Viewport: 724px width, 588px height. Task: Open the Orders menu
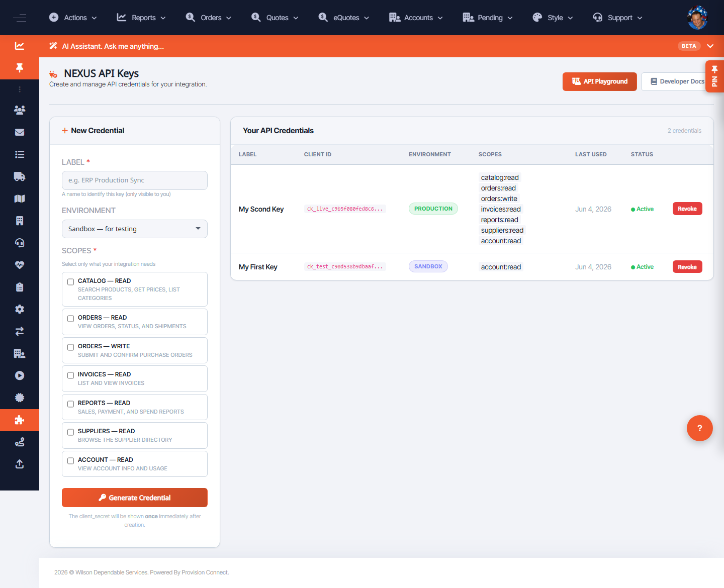[209, 18]
